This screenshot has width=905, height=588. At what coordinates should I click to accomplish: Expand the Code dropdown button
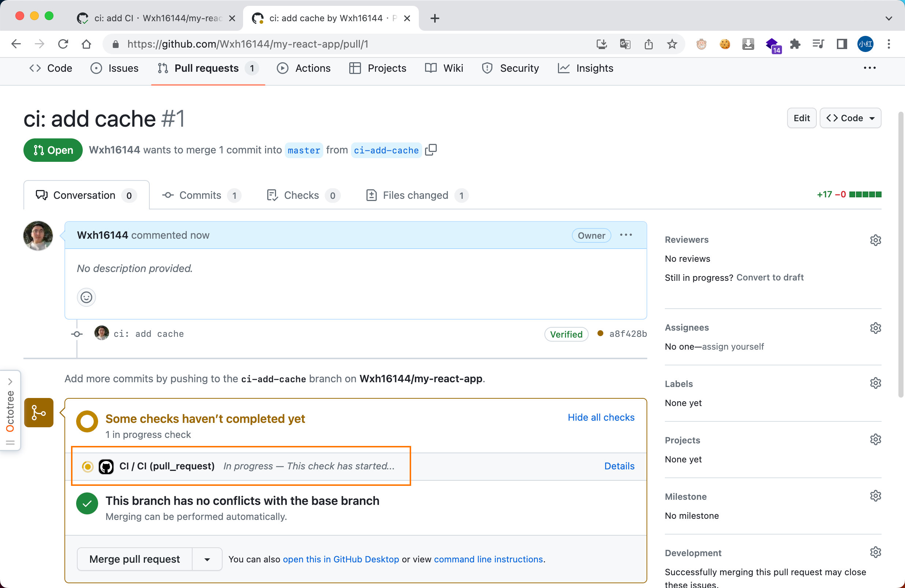pos(850,118)
